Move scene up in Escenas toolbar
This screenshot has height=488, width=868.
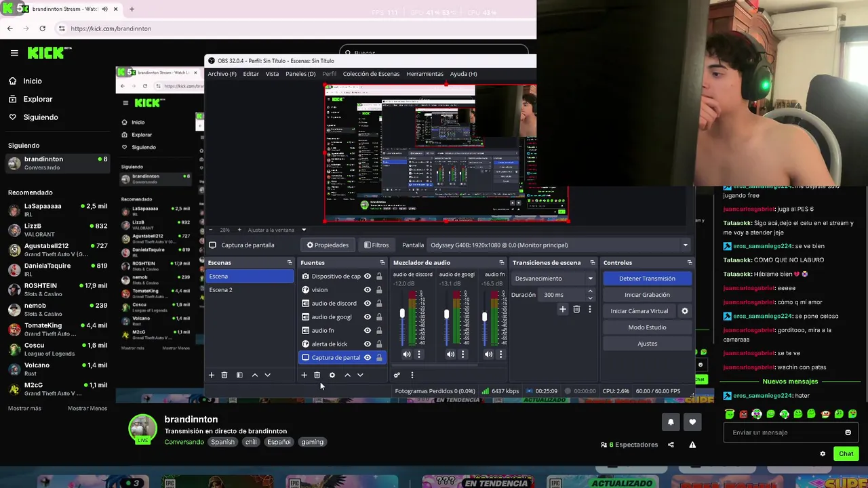[x=255, y=375]
